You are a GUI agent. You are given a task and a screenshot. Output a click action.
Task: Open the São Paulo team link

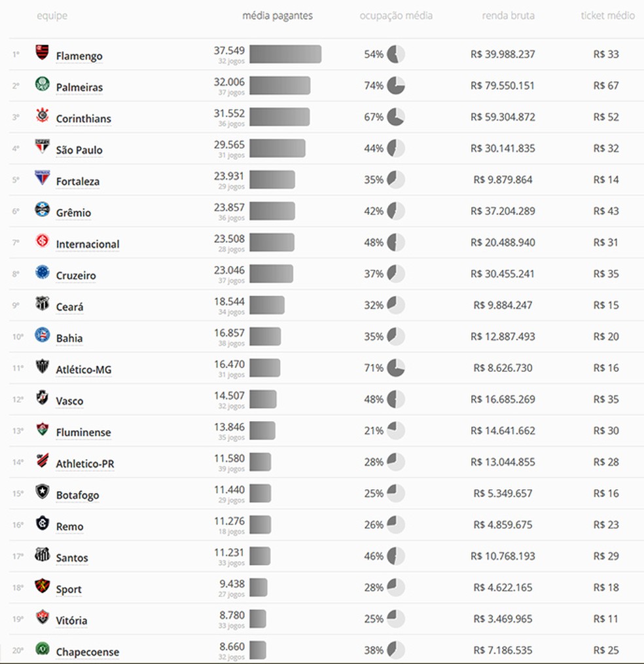click(x=79, y=150)
